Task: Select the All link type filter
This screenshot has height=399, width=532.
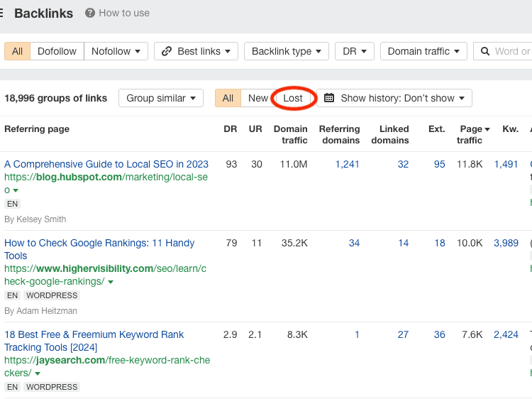Action: point(18,51)
